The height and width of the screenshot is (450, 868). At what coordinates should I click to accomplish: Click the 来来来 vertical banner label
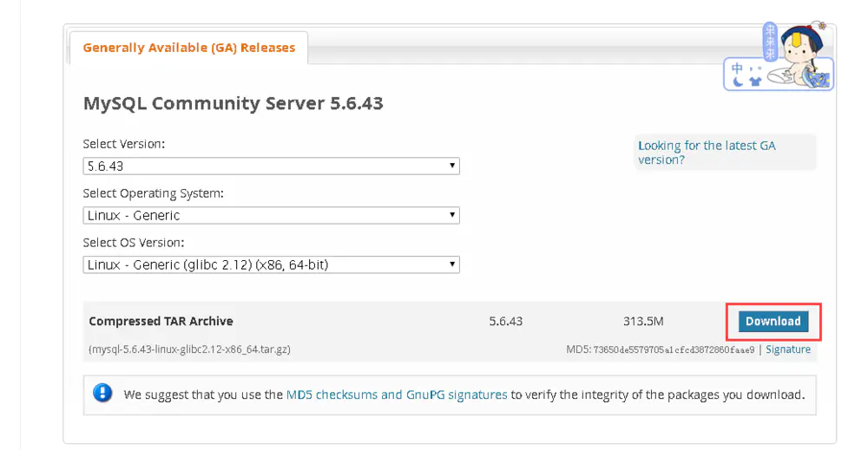click(x=770, y=41)
